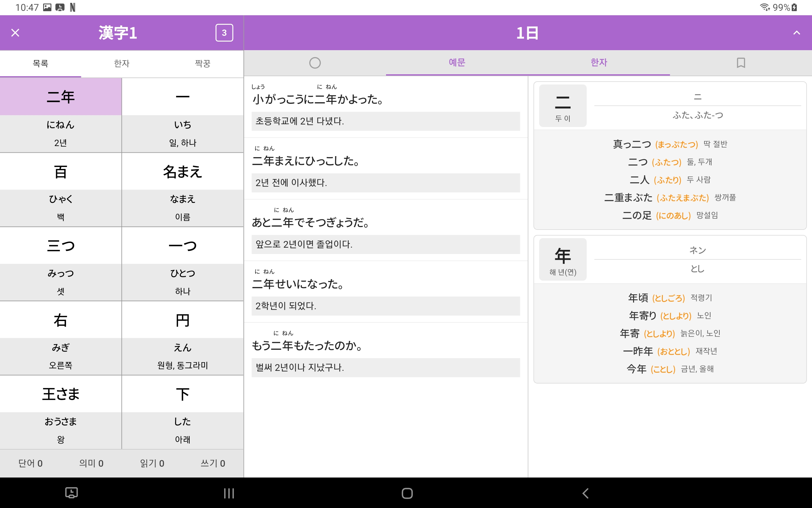Check the Wi-Fi icon in status bar

765,7
